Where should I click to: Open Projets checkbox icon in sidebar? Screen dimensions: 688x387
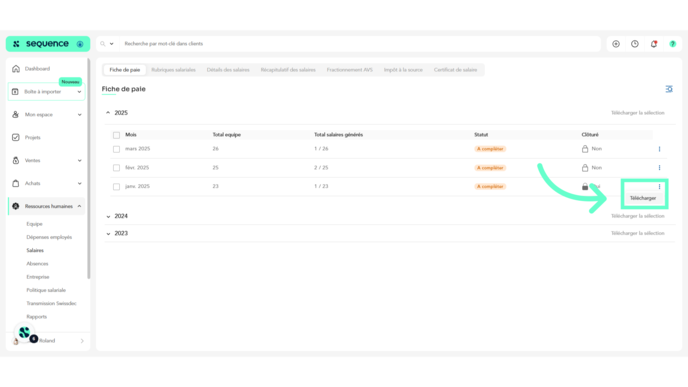(x=16, y=137)
